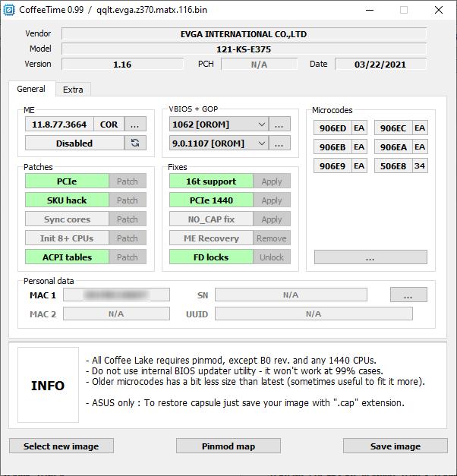This screenshot has height=476, width=457.
Task: Click Apply button for 16t support
Action: click(272, 181)
